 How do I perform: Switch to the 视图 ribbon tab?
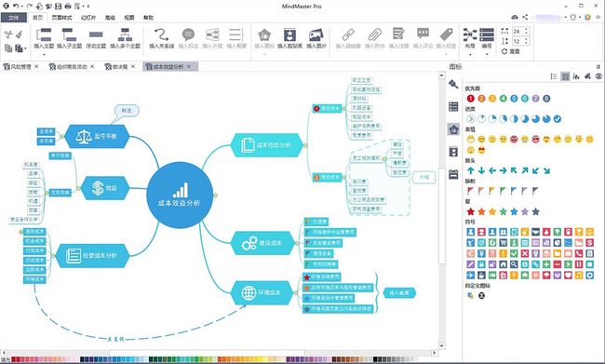point(128,18)
